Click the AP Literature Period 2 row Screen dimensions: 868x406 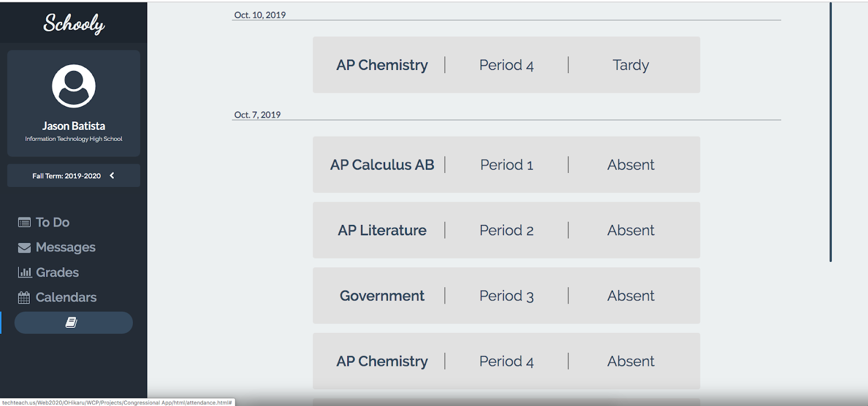pos(506,230)
